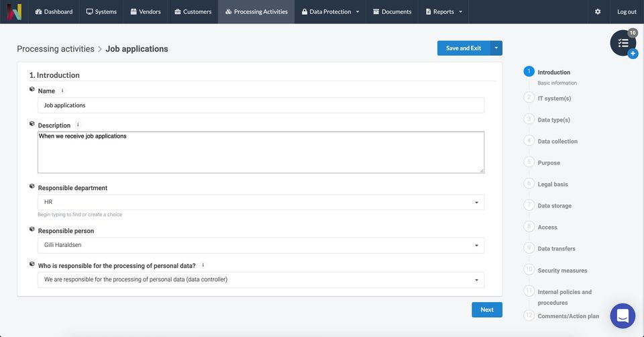Open the Responsible person dropdown
This screenshot has width=644, height=337.
pos(476,245)
